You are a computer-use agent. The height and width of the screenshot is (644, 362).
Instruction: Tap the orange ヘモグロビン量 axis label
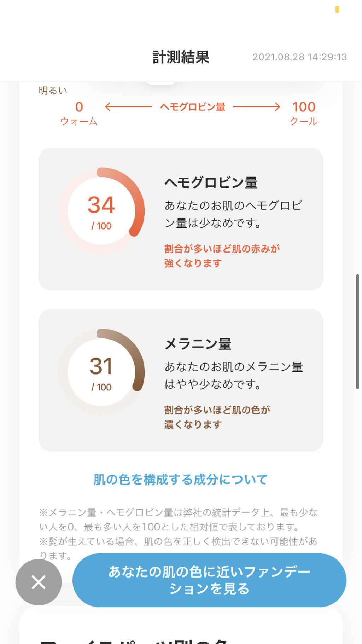(193, 107)
